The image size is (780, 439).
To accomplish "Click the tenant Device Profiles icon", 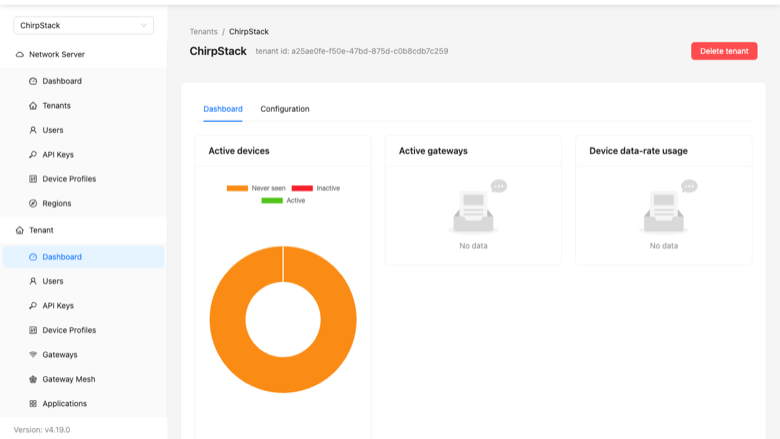I will pos(33,330).
